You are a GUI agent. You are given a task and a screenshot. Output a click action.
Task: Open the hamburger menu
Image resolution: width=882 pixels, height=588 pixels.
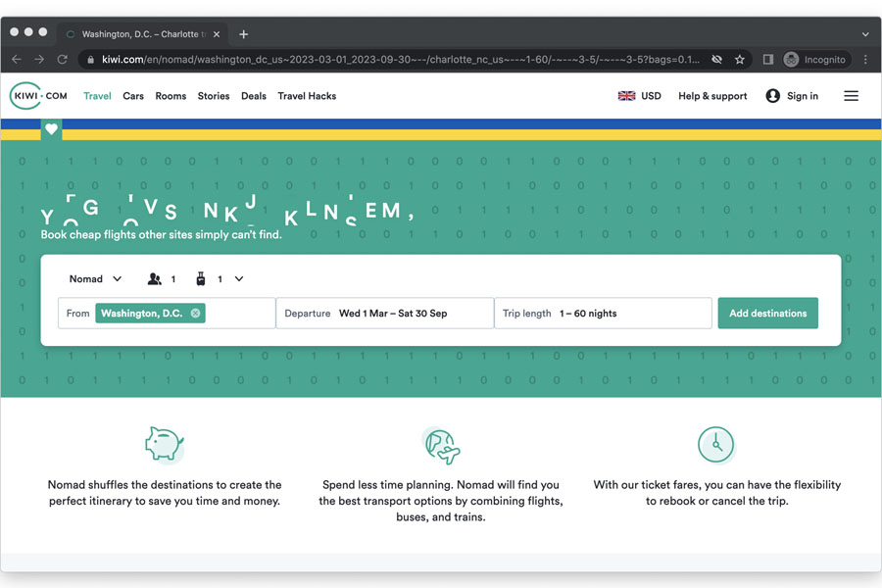(851, 96)
